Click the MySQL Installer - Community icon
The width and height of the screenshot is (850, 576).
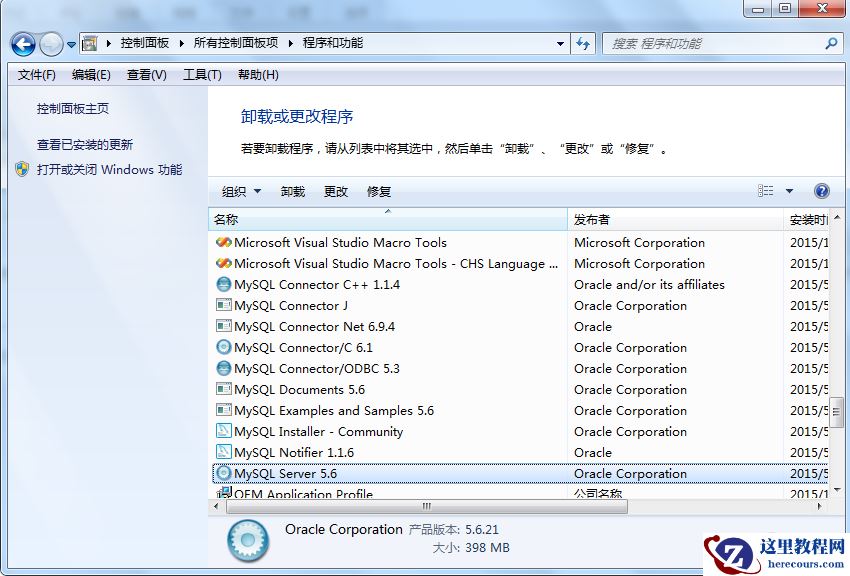tap(223, 431)
